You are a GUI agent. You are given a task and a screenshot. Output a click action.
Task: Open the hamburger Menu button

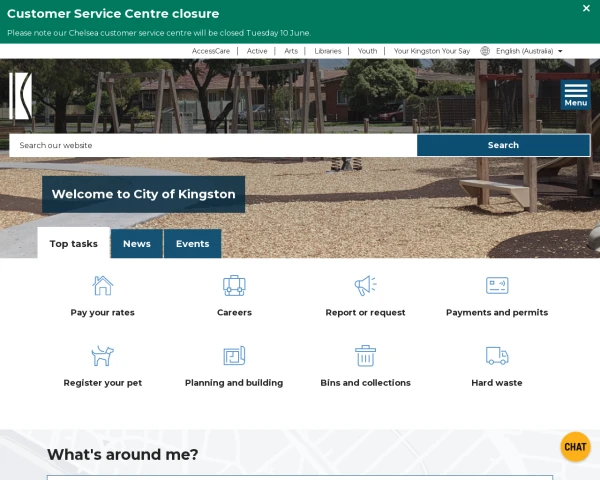point(576,95)
